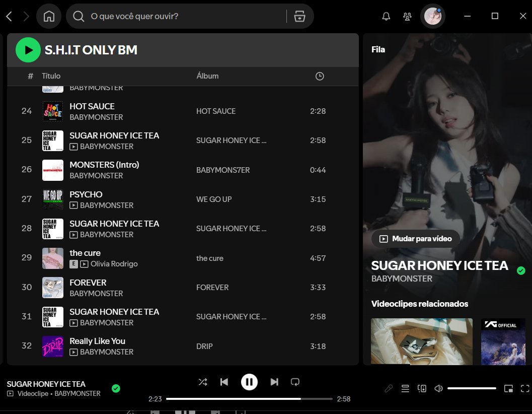Click the DRIP cover thumbnail
Image resolution: width=532 pixels, height=414 pixels.
[52, 346]
